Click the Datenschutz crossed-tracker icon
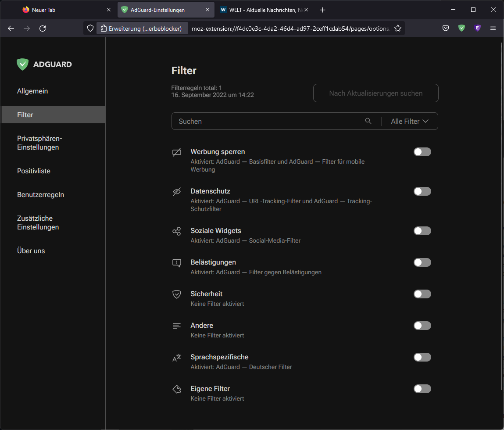This screenshot has width=504, height=430. 177,191
